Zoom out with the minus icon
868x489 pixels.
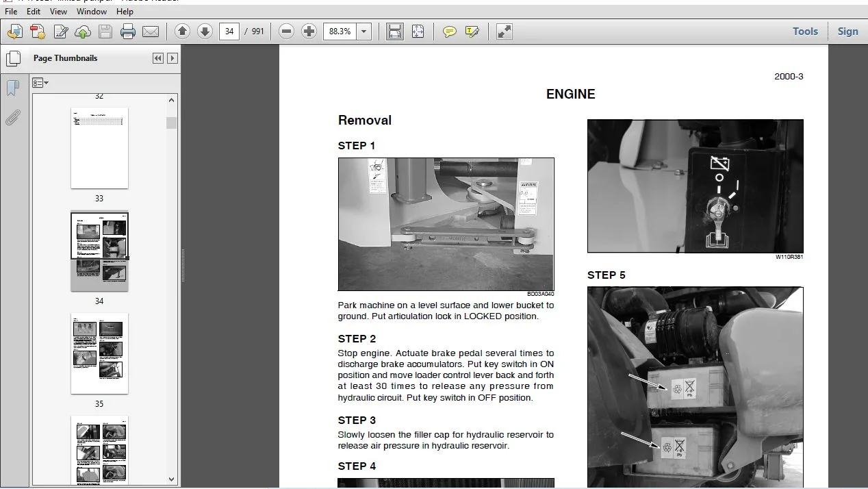click(287, 31)
